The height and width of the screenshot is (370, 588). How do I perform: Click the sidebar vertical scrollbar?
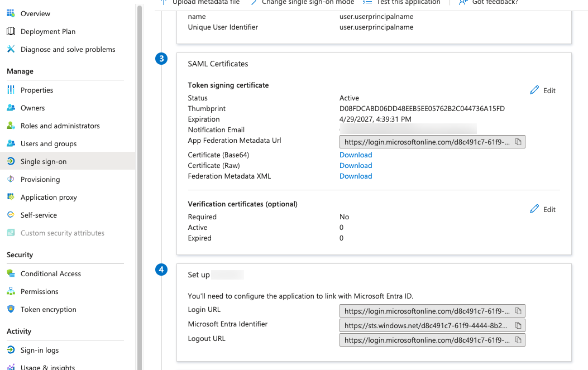pos(140,188)
